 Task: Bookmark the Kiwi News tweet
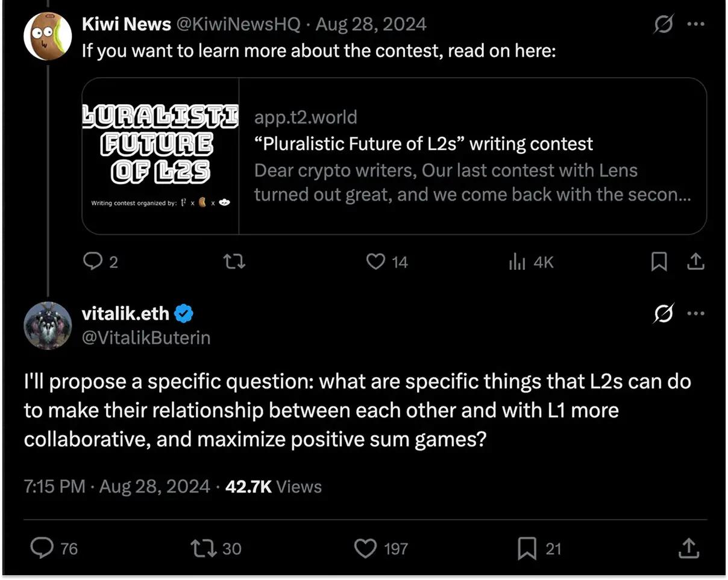(x=659, y=261)
